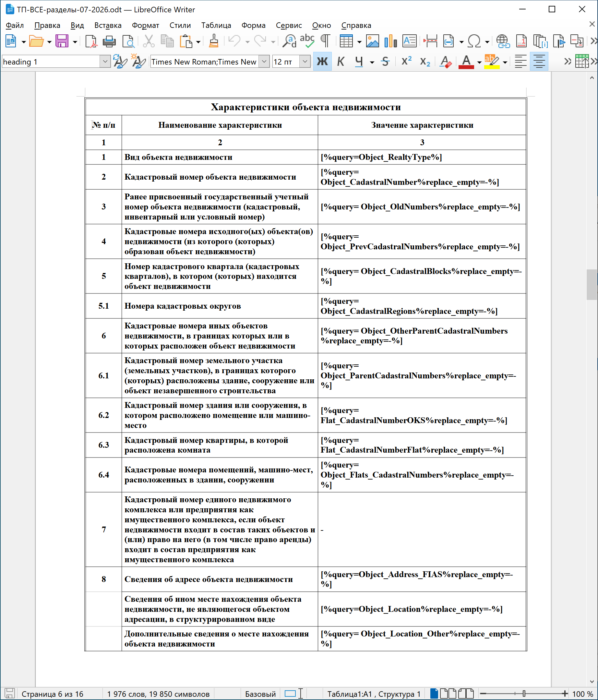Click the Update Selected Style icon

(x=120, y=62)
